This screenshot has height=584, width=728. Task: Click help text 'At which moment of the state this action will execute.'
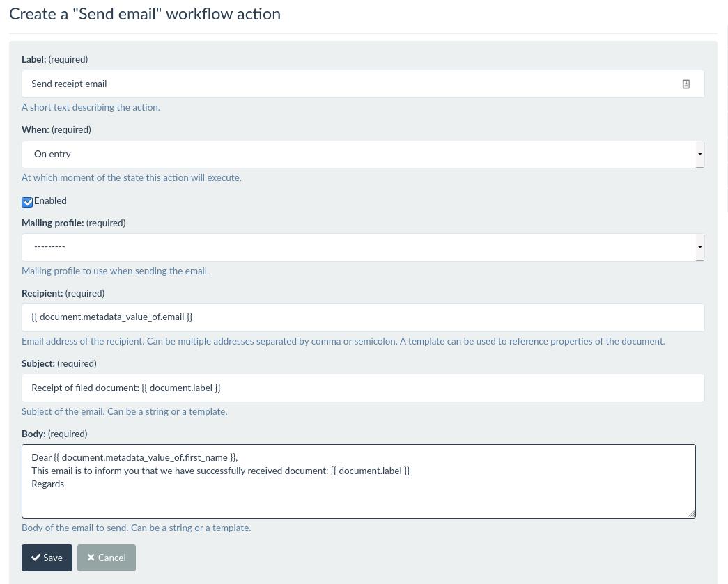(132, 178)
